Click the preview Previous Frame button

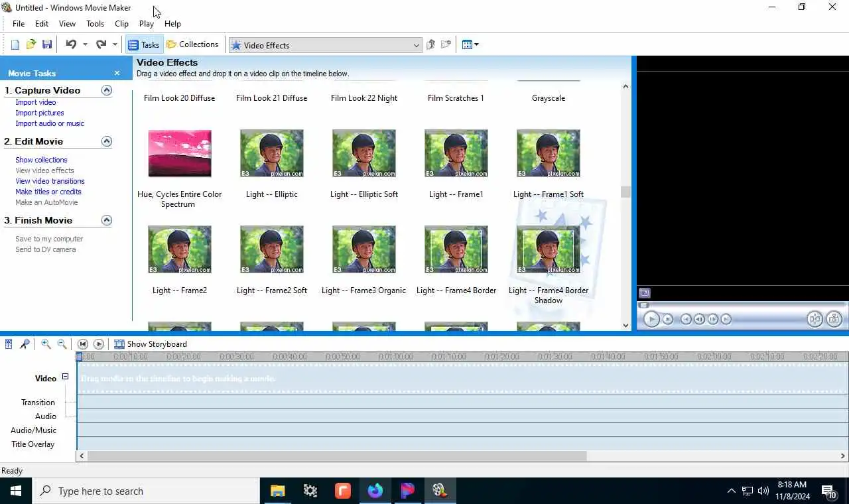point(699,319)
